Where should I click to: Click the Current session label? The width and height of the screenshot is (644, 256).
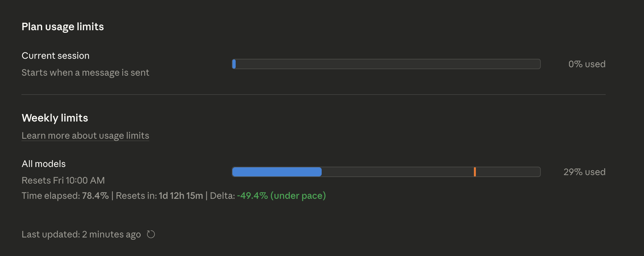tap(56, 56)
